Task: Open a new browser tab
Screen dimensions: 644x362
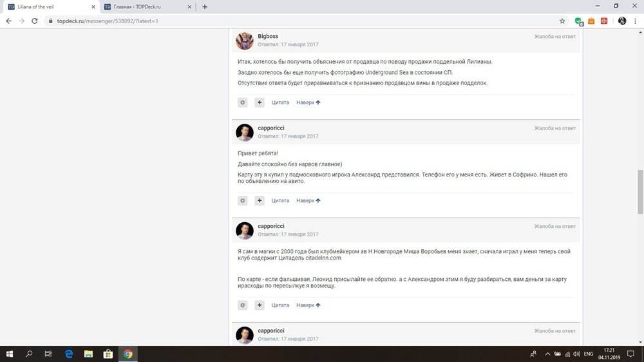Action: tap(205, 6)
